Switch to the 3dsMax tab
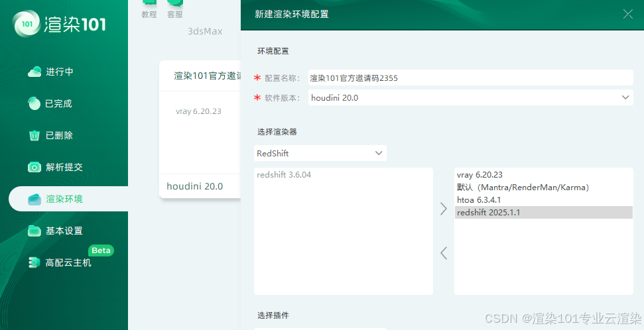Screen dimensions: 644x330 pos(205,31)
